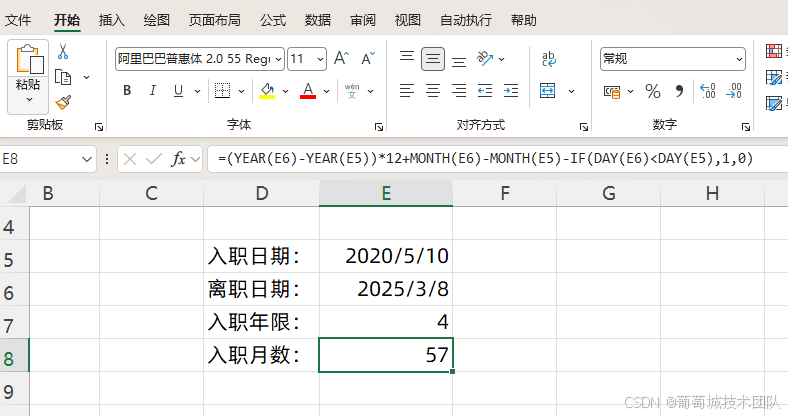This screenshot has width=788, height=416.
Task: Click inside the formula bar
Action: click(x=498, y=159)
